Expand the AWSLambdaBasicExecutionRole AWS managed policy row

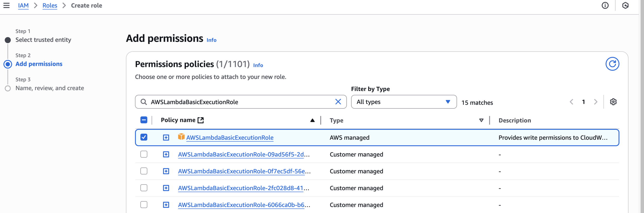pos(166,138)
